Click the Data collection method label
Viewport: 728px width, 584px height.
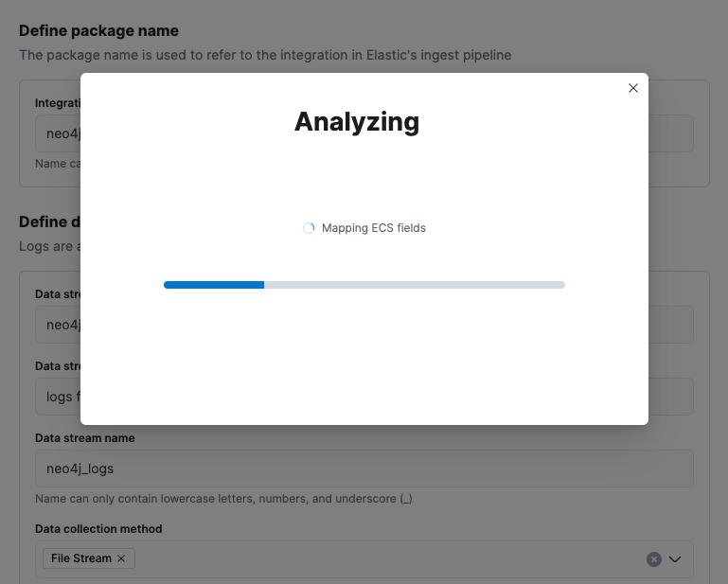coord(98,529)
